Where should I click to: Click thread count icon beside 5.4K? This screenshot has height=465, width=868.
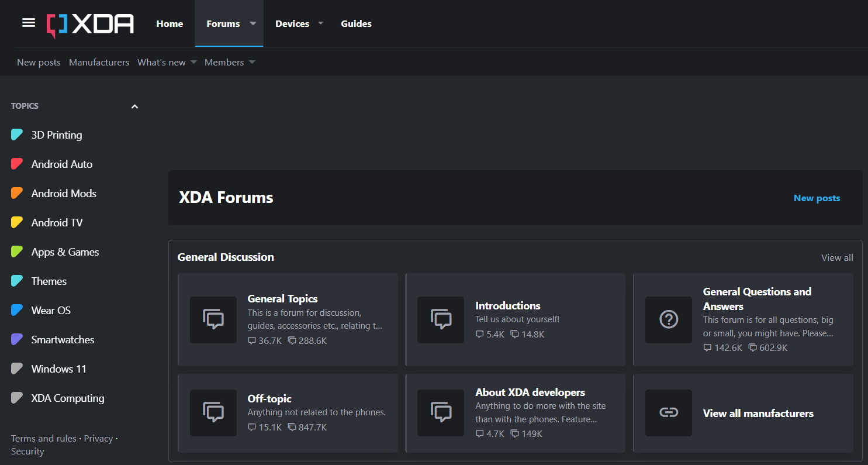point(480,335)
